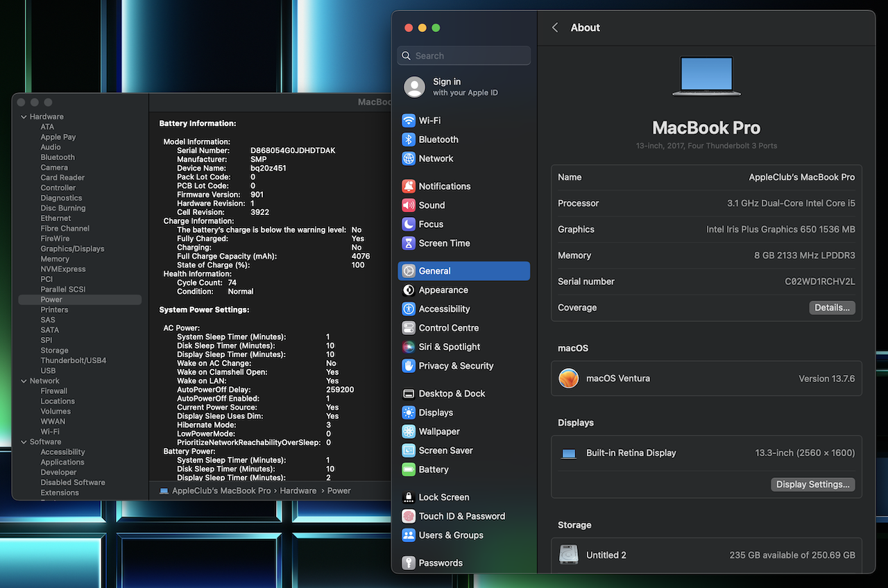Open the Focus moon icon in Settings
Screen dimensions: 888x588
click(409, 225)
